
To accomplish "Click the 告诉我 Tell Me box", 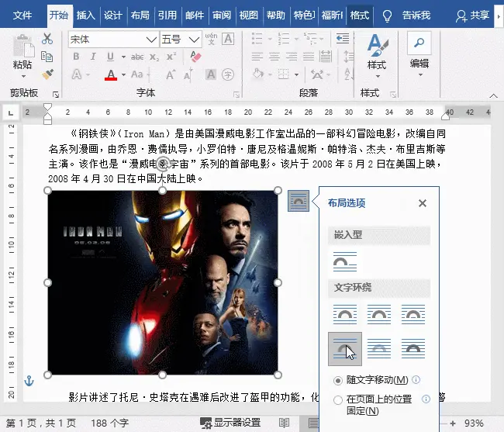I will tap(416, 15).
